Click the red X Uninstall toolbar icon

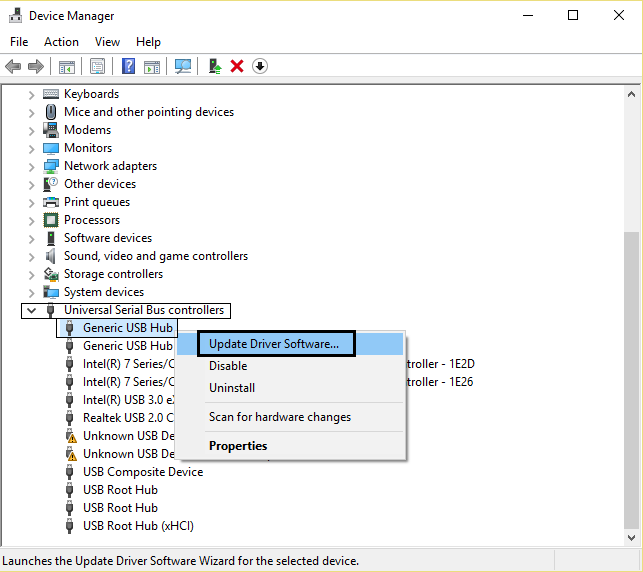(237, 66)
